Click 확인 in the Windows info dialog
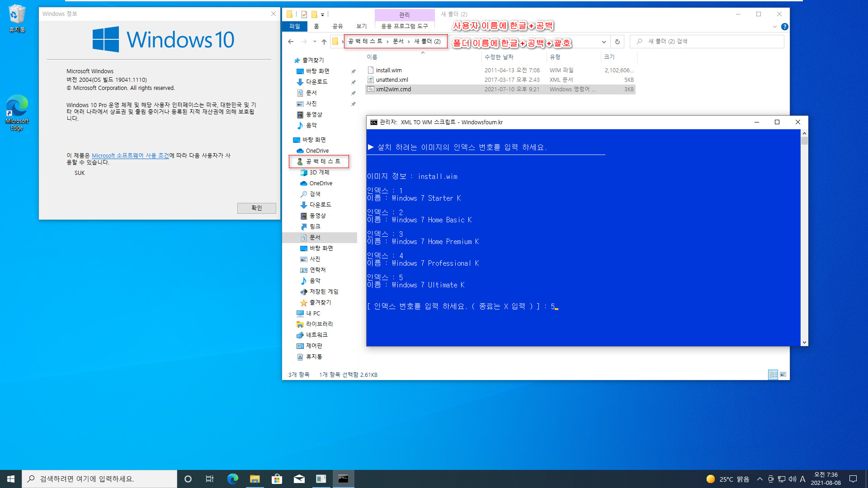This screenshot has height=488, width=868. 257,208
